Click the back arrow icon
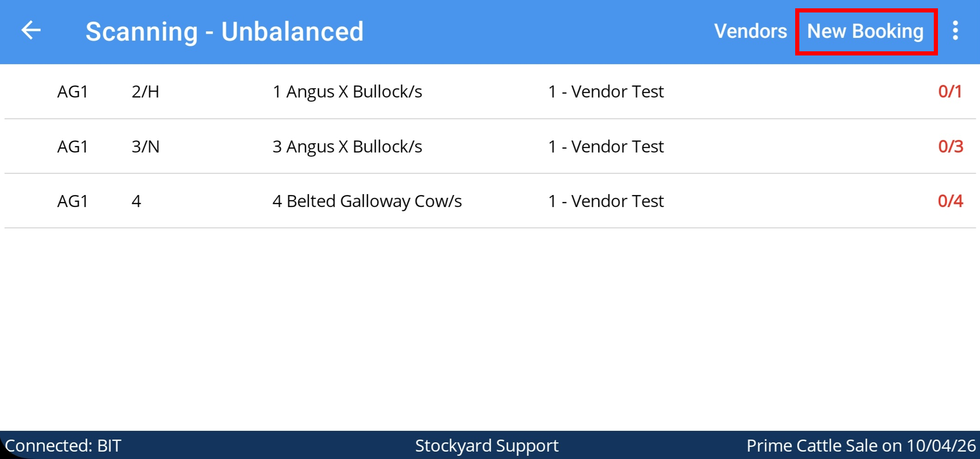 [x=31, y=31]
